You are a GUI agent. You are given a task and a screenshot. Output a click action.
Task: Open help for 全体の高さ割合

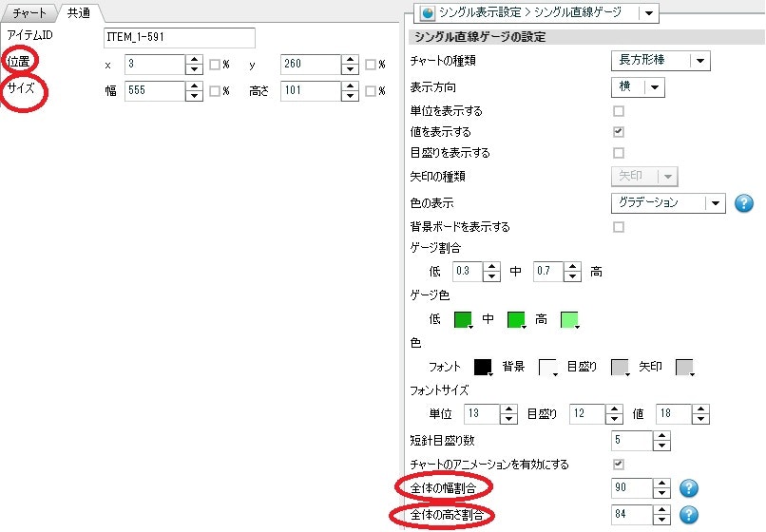[x=689, y=514]
